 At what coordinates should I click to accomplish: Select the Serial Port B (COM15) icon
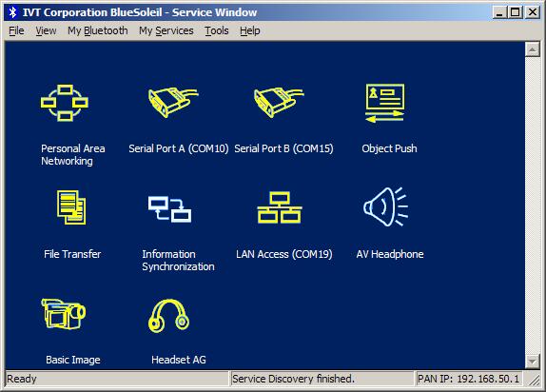(279, 102)
